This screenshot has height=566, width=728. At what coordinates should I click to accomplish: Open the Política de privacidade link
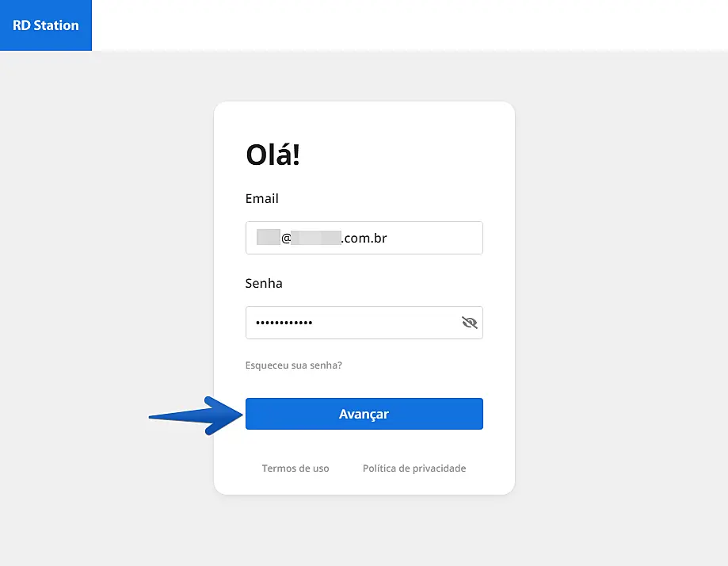point(414,468)
